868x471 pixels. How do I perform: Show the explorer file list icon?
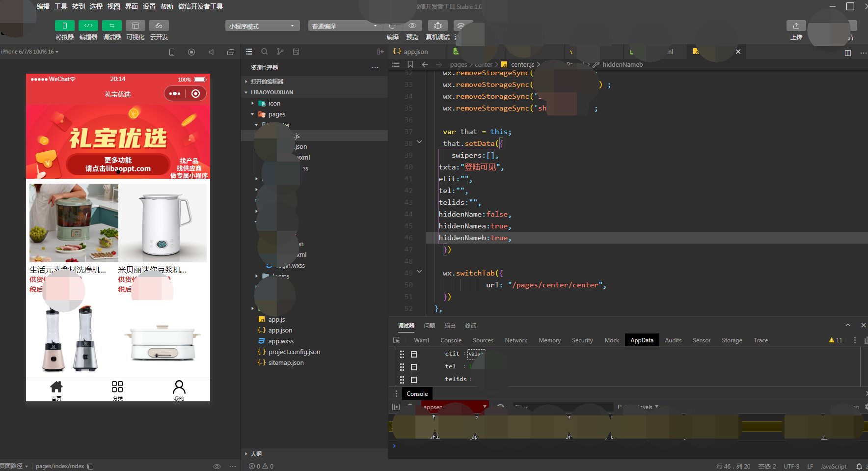(249, 52)
